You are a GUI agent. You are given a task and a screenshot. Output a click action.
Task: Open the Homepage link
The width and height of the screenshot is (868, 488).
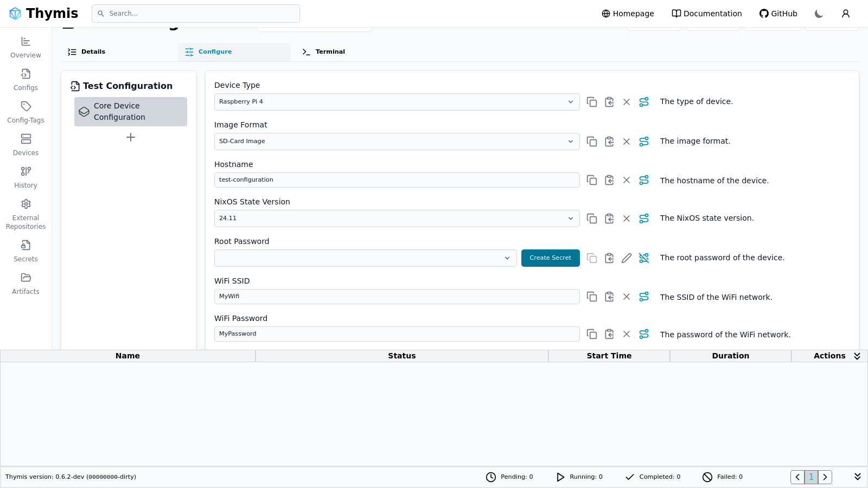pyautogui.click(x=628, y=14)
